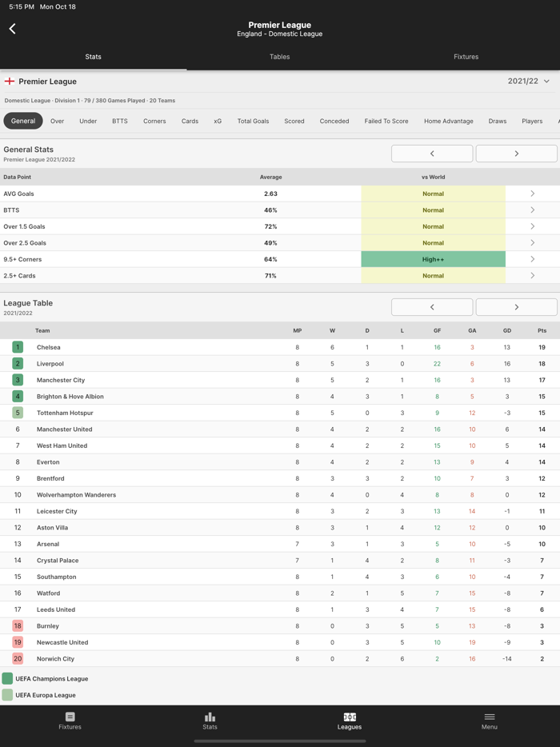Select the xG filter
Screen dimensions: 560x747
coord(218,121)
